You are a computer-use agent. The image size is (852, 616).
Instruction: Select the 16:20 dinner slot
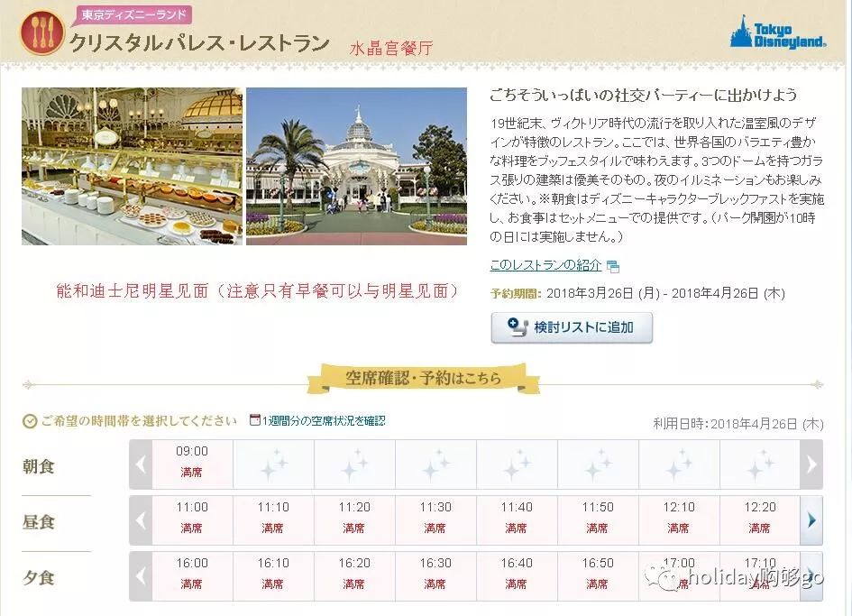click(354, 576)
